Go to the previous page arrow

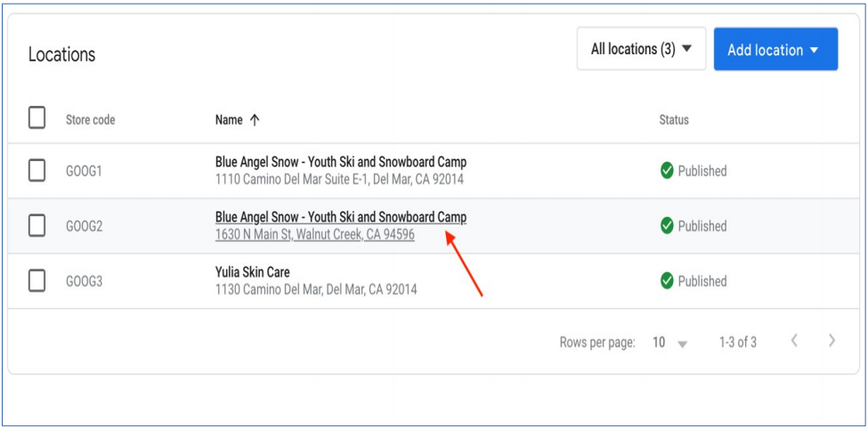click(x=794, y=341)
